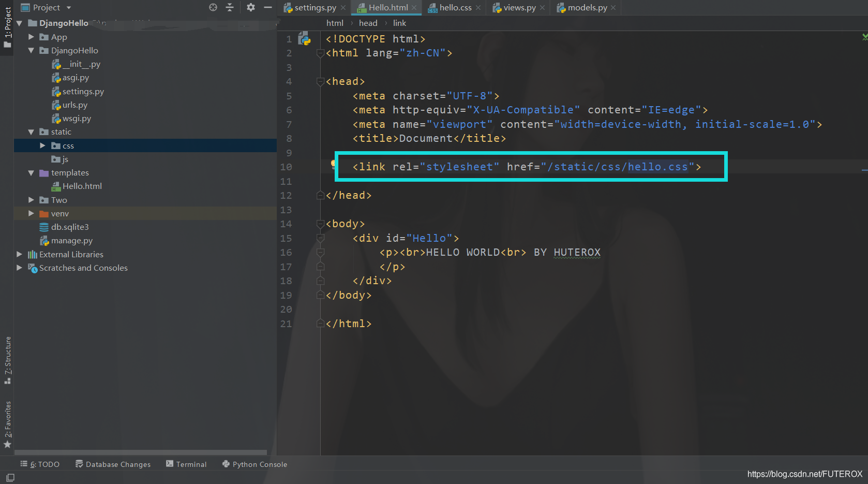
Task: Close the Hello.html tab
Action: [x=414, y=8]
